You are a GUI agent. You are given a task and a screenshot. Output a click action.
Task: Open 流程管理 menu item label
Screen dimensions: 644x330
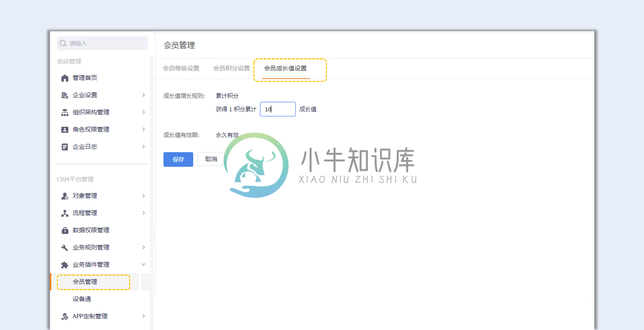pyautogui.click(x=85, y=213)
